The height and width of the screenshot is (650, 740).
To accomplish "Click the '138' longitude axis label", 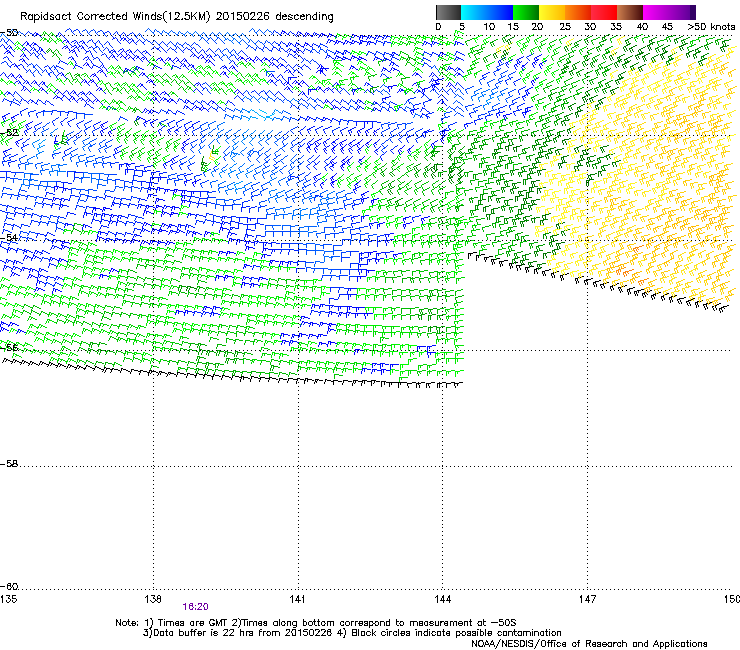I will pos(153,599).
